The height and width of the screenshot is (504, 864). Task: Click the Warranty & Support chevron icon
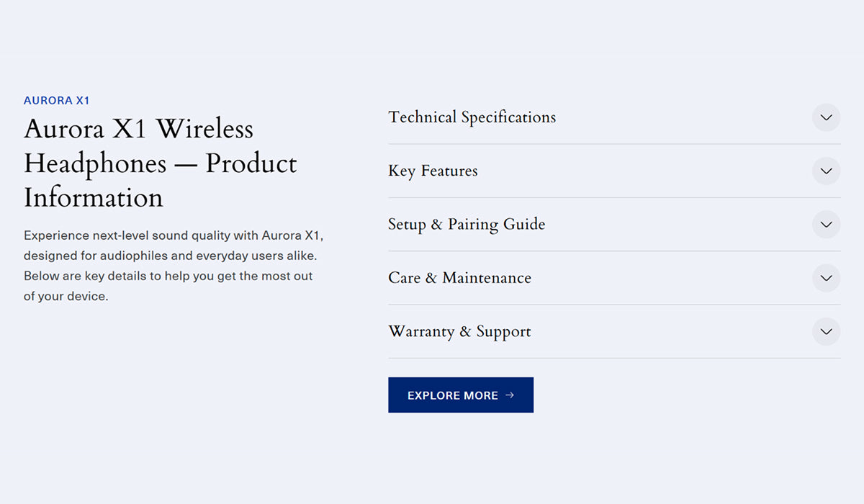[x=826, y=332]
